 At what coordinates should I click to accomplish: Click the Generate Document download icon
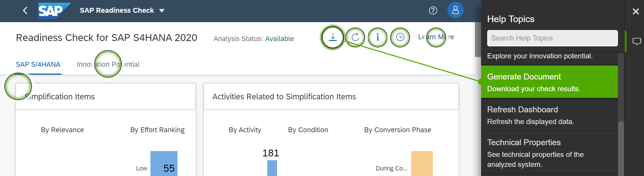pyautogui.click(x=332, y=37)
